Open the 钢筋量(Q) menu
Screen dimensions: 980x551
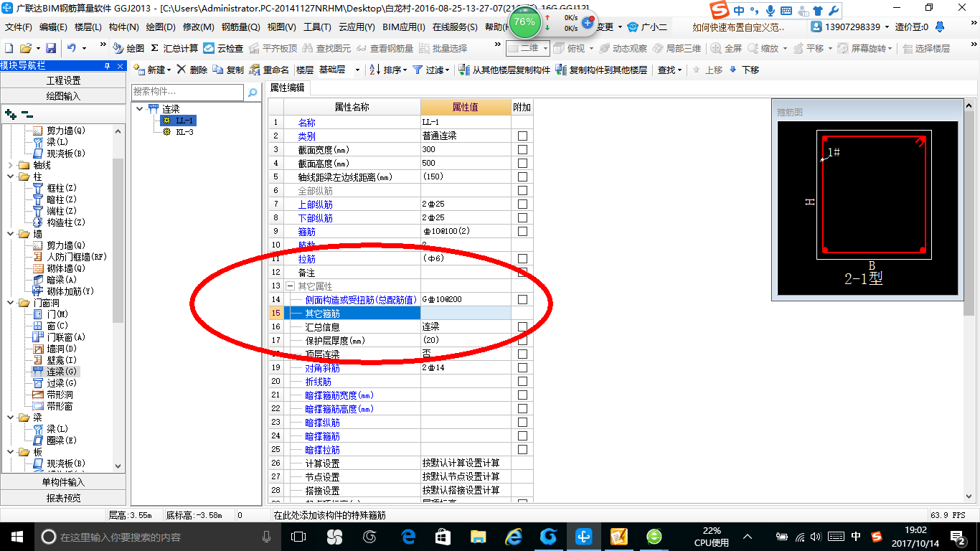pos(240,27)
